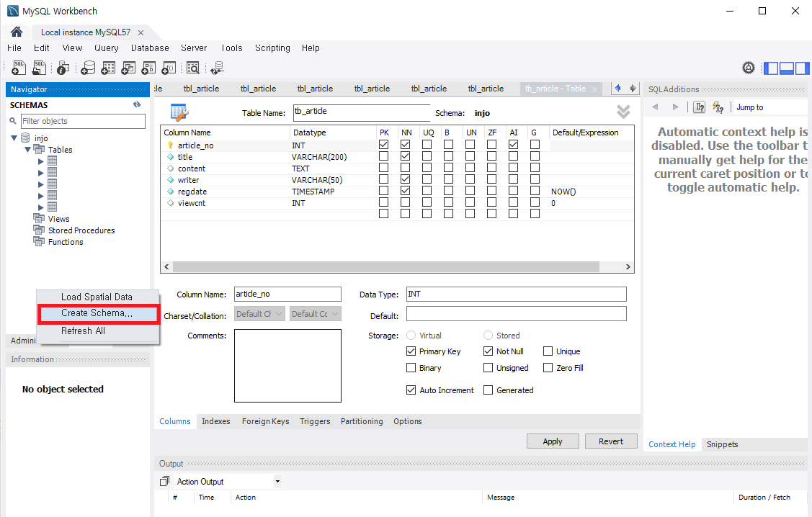Go to the home screen icon

tap(17, 32)
